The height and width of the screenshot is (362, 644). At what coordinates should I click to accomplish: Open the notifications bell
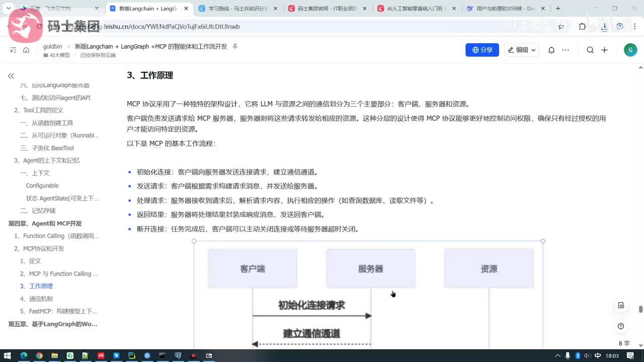tap(551, 50)
